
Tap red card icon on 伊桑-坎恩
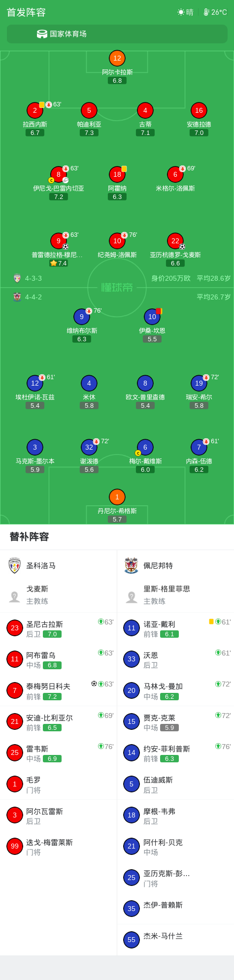point(159,311)
